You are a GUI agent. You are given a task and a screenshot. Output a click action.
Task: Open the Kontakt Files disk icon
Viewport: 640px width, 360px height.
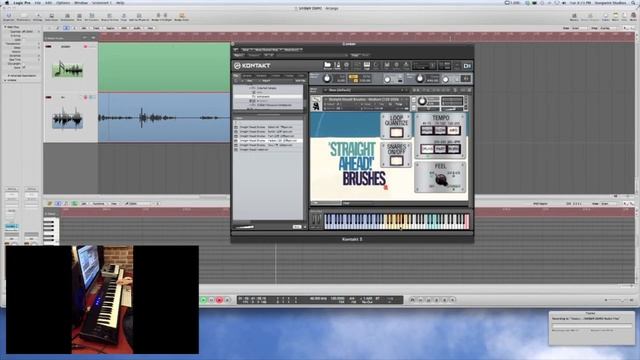pyautogui.click(x=387, y=65)
